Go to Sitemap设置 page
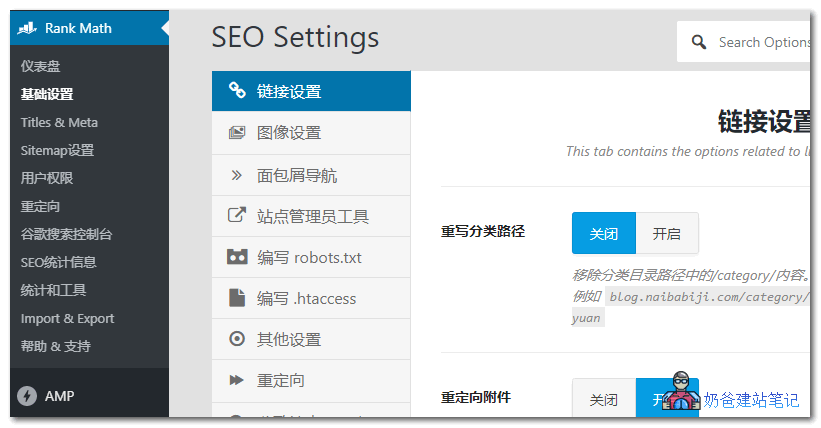 click(57, 150)
